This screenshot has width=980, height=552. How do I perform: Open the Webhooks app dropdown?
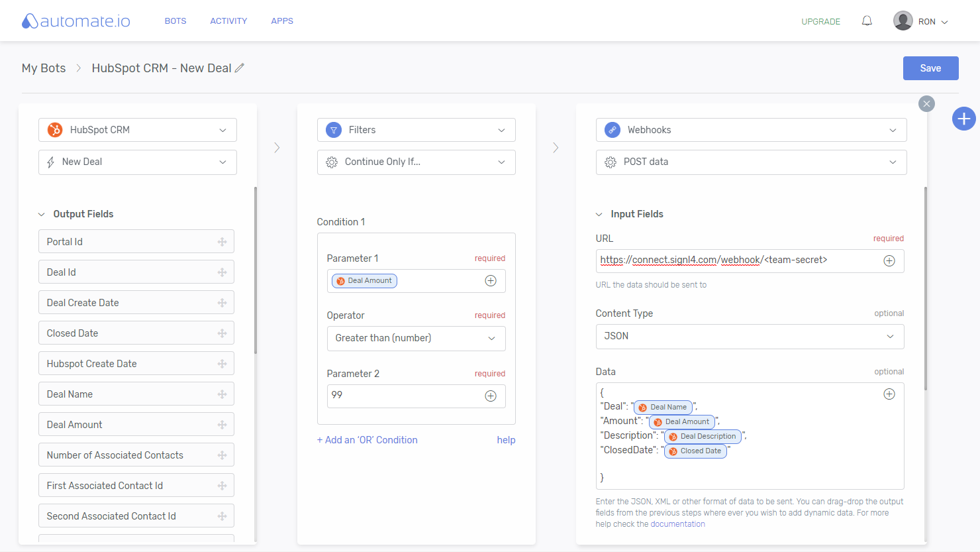click(752, 130)
